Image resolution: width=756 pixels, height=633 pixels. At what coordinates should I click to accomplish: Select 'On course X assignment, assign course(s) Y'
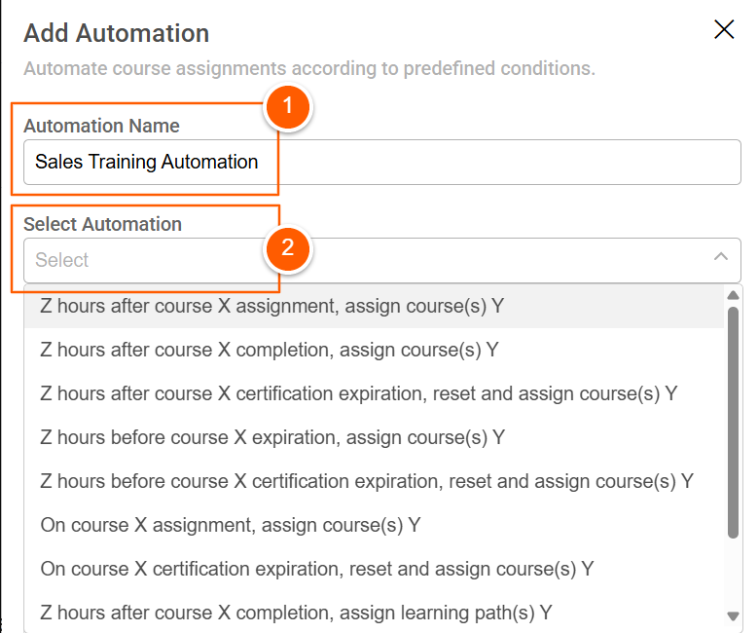click(374, 525)
